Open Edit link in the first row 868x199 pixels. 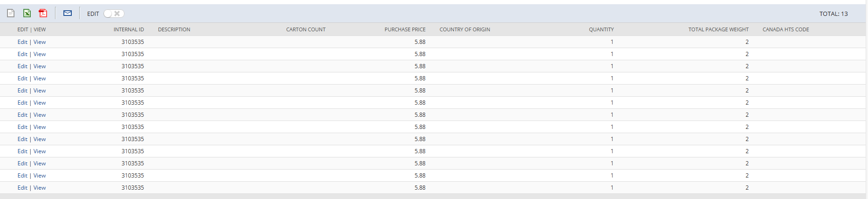22,42
